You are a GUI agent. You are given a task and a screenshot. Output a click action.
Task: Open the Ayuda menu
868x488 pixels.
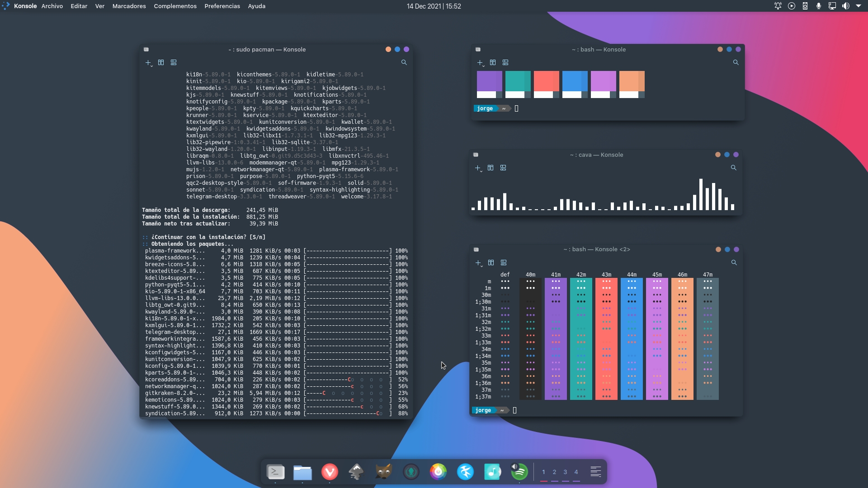[x=256, y=6]
